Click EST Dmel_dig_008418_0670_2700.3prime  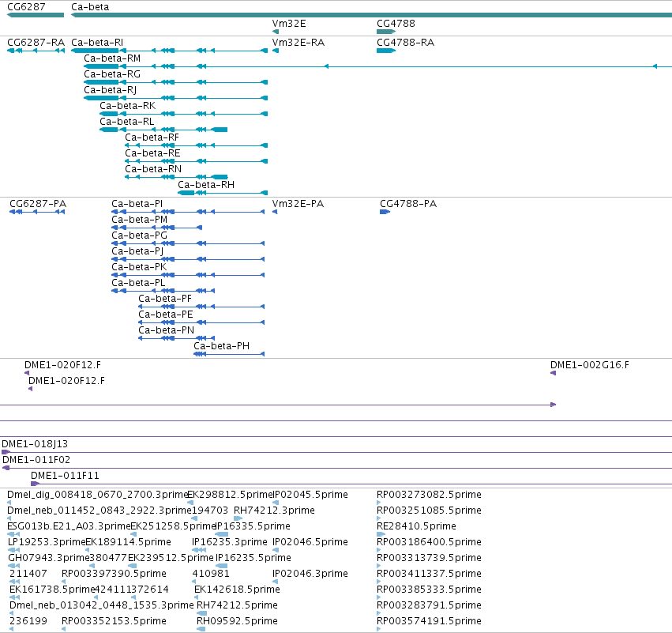[x=98, y=495]
